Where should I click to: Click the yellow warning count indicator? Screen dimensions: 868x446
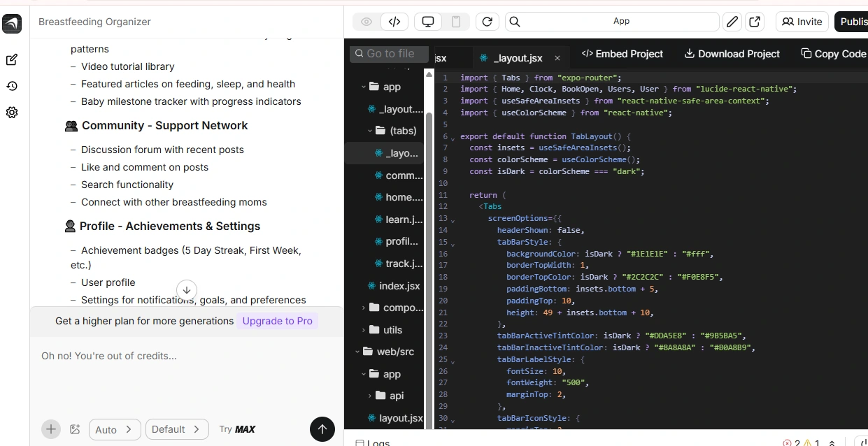811,443
